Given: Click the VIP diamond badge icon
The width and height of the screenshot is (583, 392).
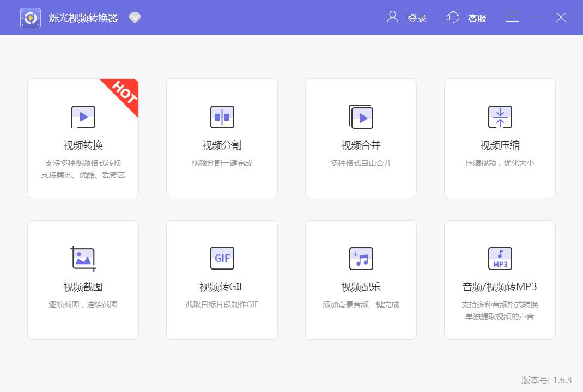Looking at the screenshot, I should (135, 17).
